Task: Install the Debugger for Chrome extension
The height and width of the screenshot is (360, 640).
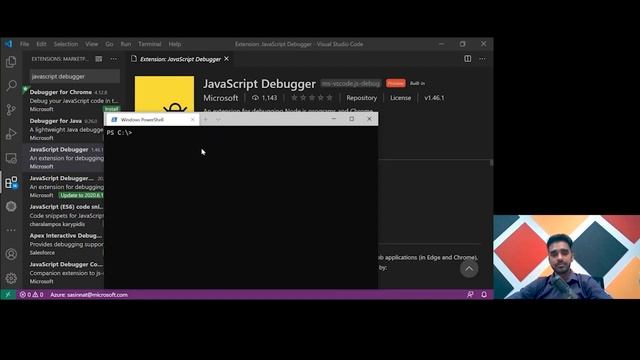Action: click(111, 109)
